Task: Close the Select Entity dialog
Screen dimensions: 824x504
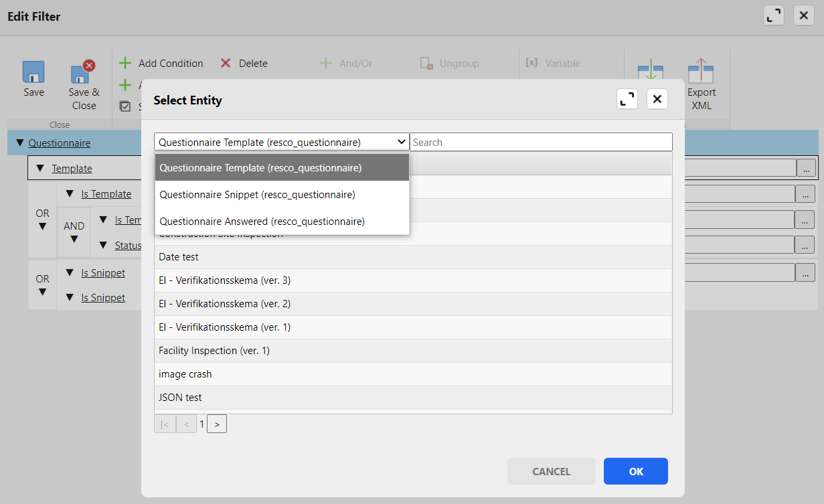Action: coord(657,100)
